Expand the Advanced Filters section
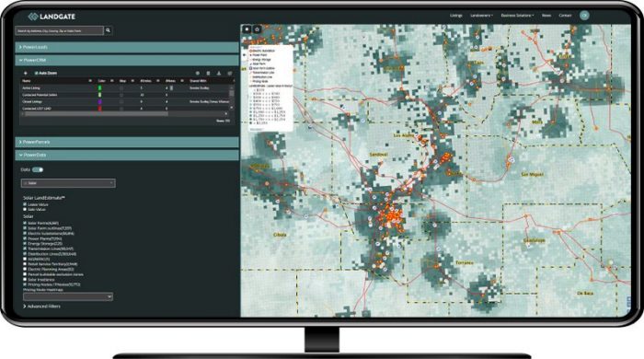 coord(42,307)
